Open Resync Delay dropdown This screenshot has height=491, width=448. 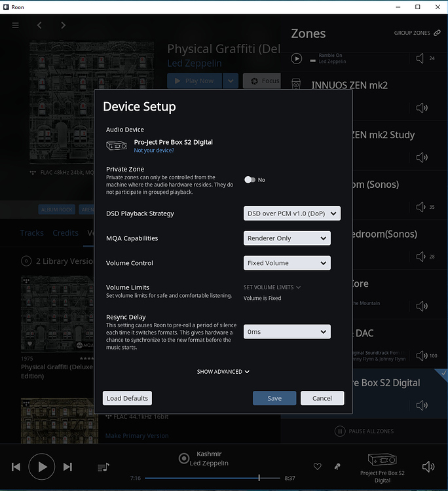[x=287, y=332]
